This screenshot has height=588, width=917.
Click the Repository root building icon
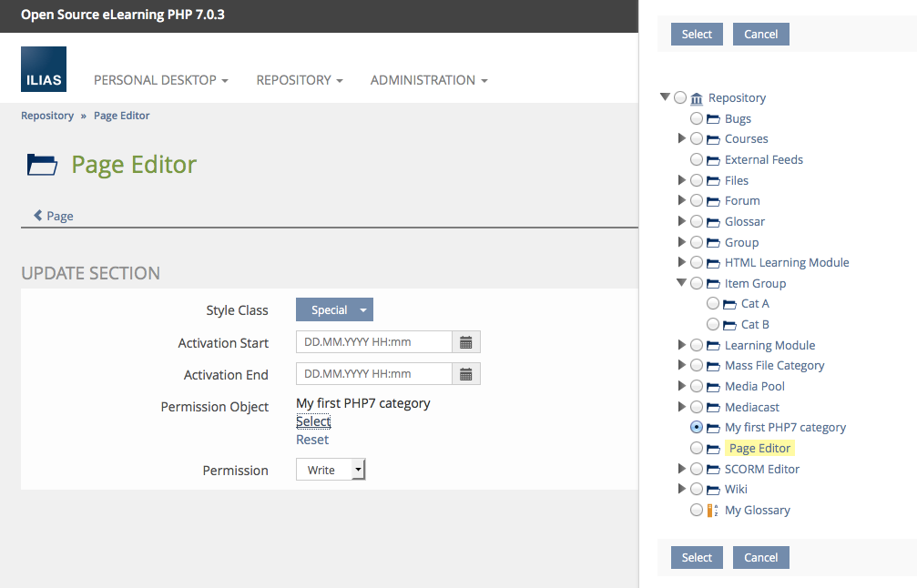pos(697,98)
